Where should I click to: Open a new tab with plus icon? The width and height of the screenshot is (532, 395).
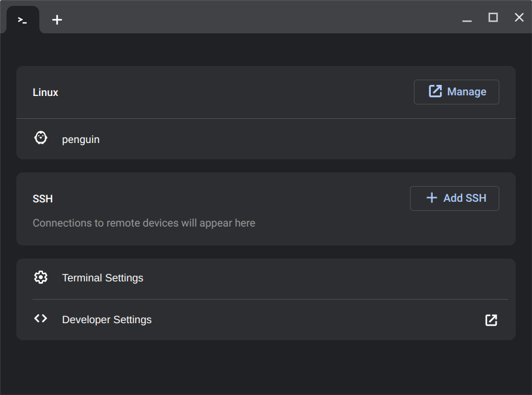(57, 20)
